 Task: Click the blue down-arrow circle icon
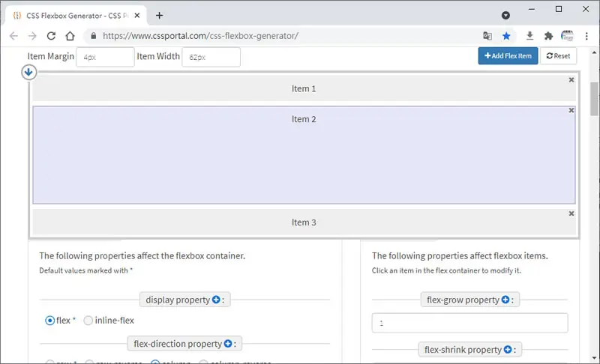click(28, 72)
